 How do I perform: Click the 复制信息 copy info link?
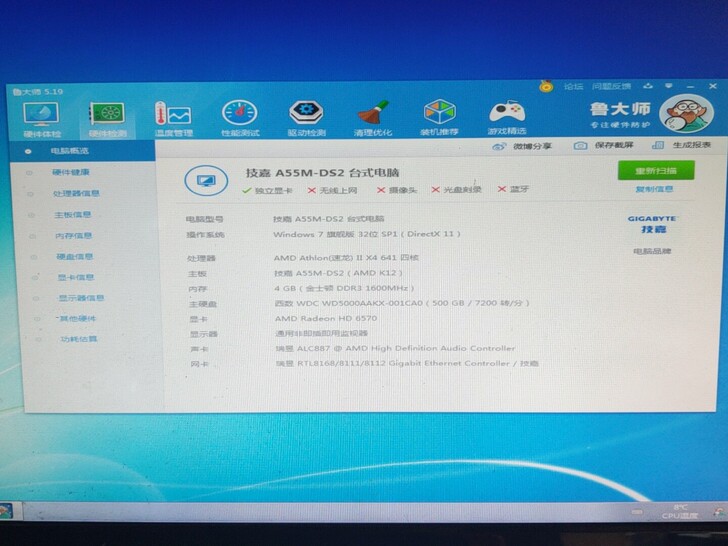(654, 189)
